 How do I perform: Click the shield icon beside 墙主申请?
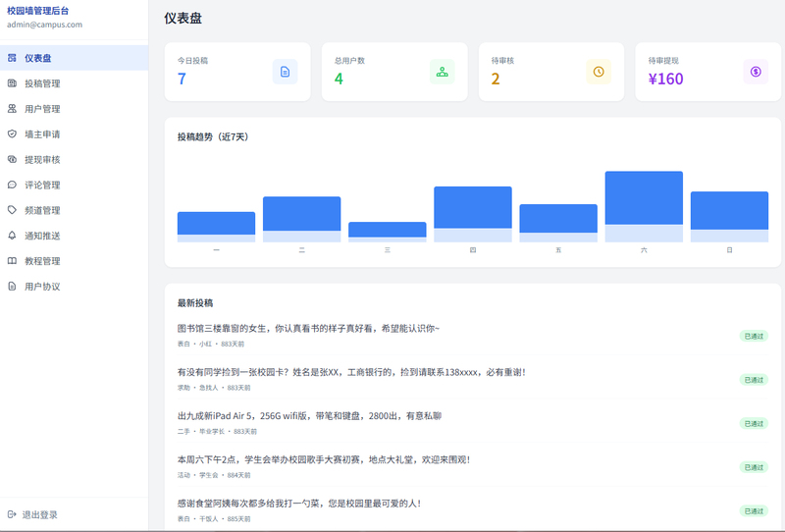tap(12, 133)
